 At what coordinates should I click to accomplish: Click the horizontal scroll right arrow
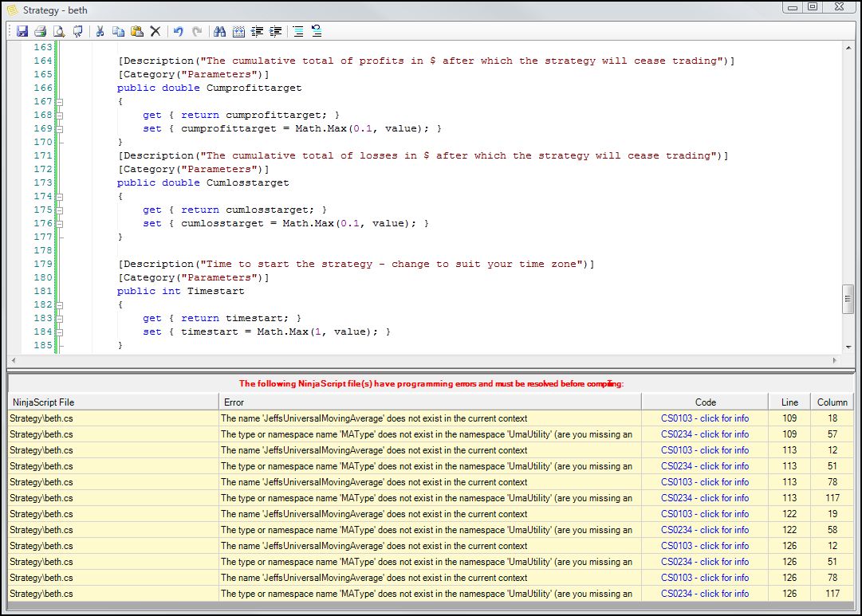click(x=835, y=360)
